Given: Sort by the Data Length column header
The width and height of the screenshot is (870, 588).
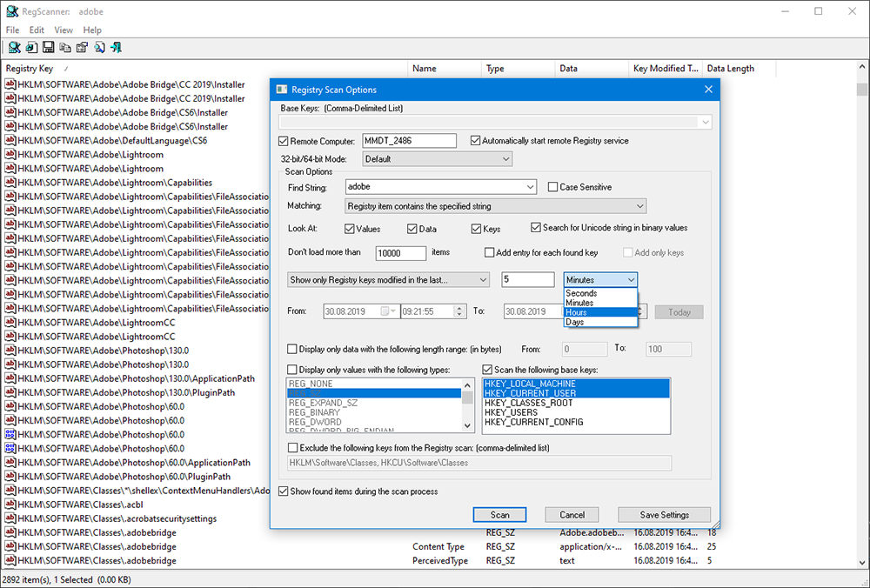Looking at the screenshot, I should (739, 69).
